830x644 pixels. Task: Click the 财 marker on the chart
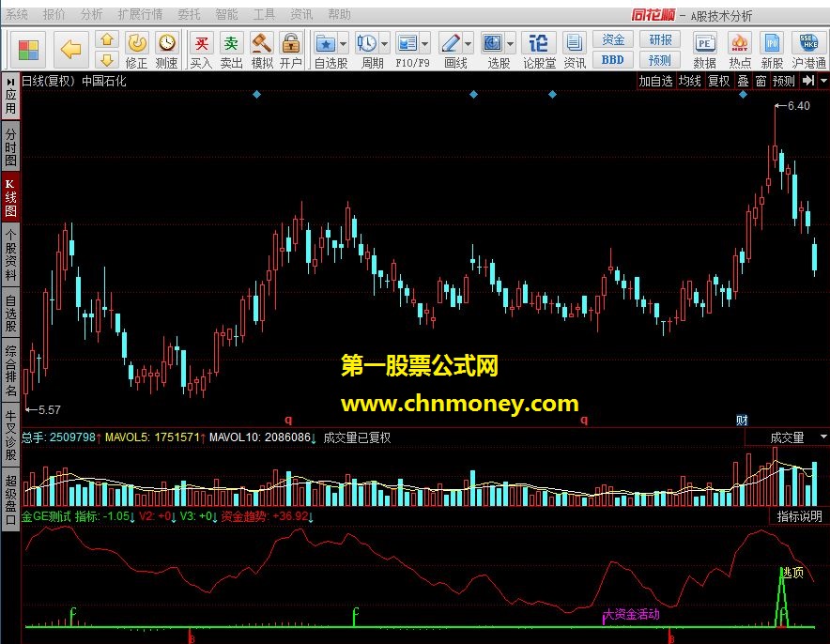point(742,421)
